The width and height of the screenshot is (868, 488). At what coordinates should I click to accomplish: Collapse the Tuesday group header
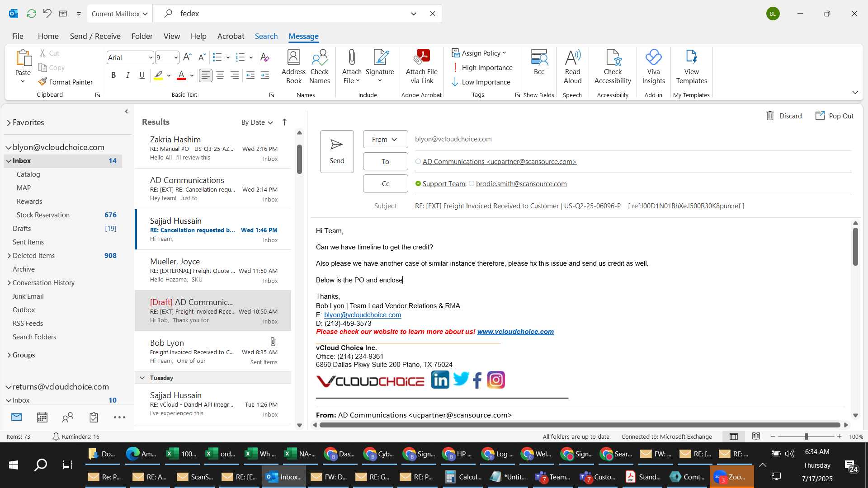pos(142,378)
